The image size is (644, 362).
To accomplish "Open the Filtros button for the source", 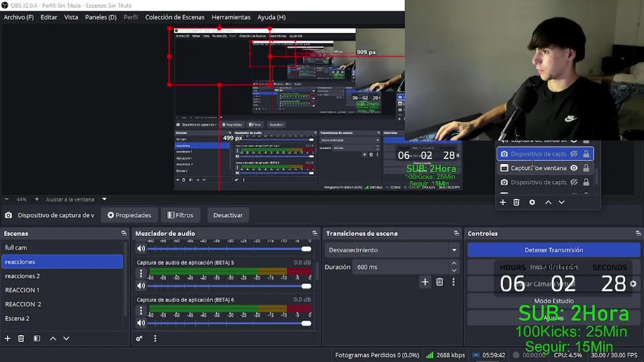I will [180, 215].
